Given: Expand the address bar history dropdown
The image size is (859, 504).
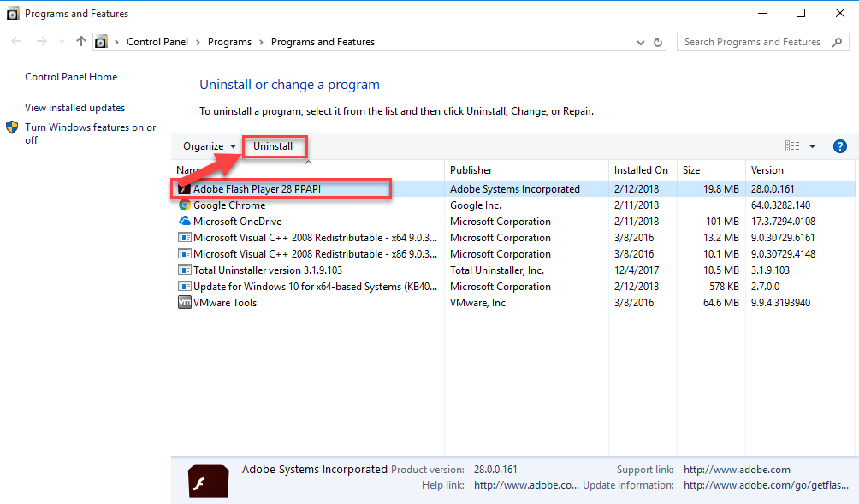Looking at the screenshot, I should tap(641, 42).
